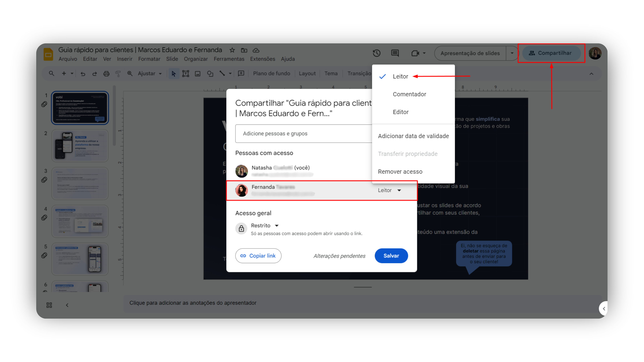Choose Editor role in dropdown
The height and width of the screenshot is (362, 644).
[x=400, y=112]
